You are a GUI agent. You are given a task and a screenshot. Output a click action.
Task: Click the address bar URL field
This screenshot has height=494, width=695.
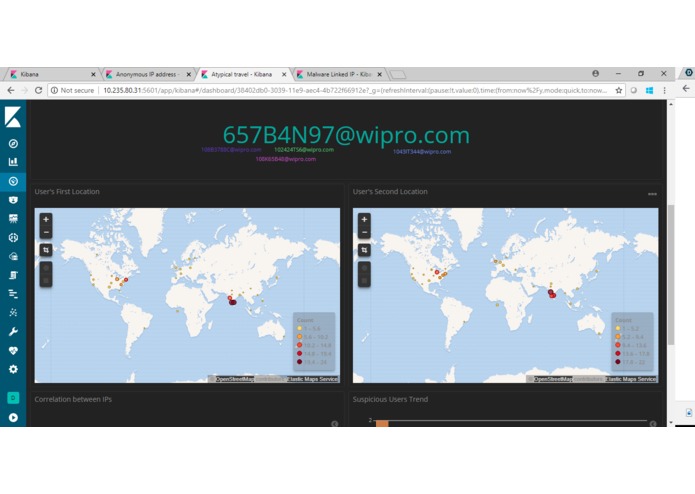point(355,90)
